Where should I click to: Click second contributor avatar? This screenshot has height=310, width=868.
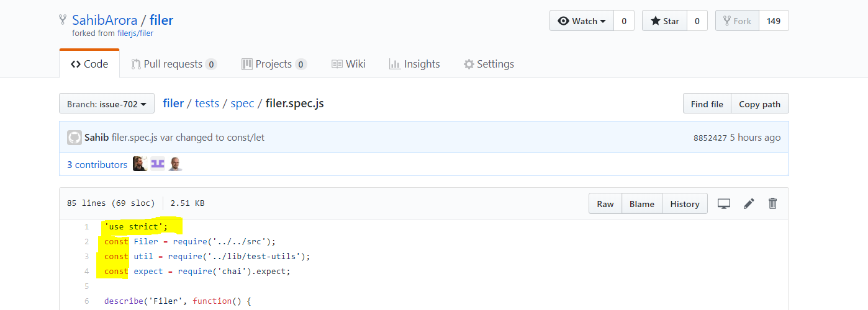[158, 164]
